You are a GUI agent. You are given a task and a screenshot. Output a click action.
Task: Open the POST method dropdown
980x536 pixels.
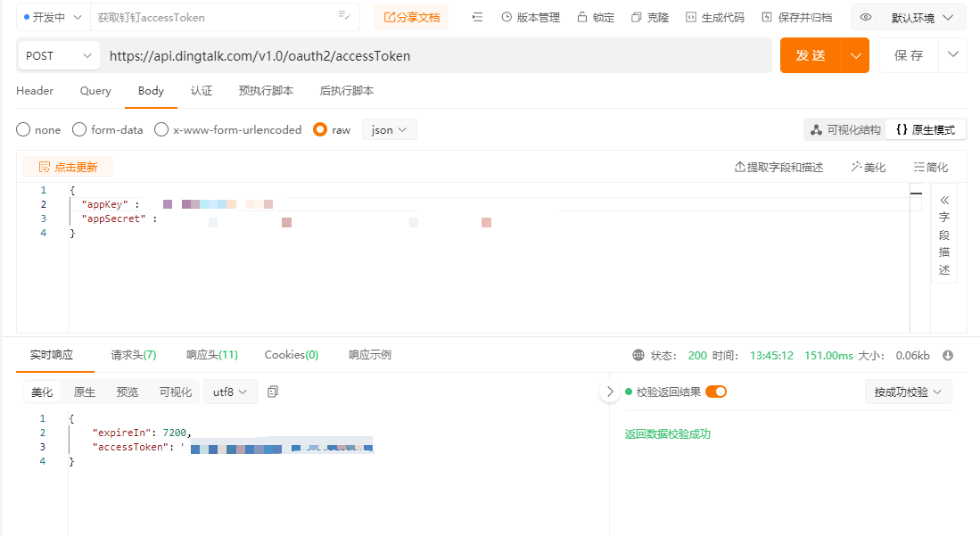[x=57, y=54]
